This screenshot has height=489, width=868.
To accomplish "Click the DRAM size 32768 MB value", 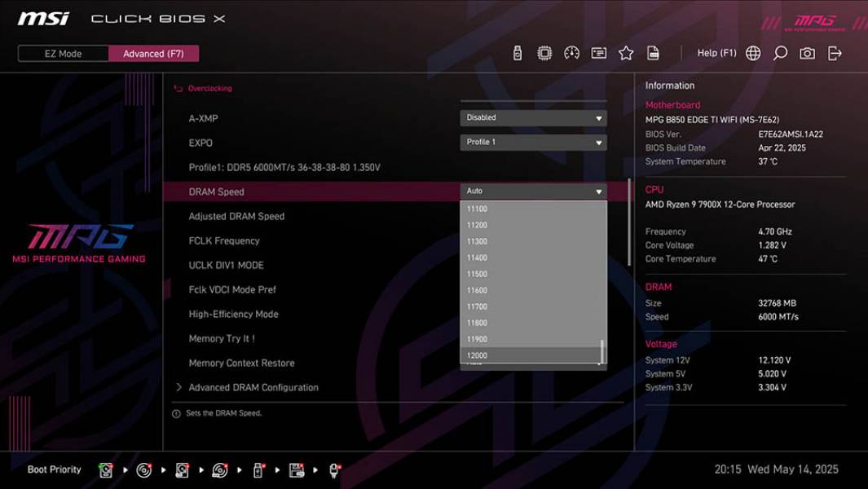I will point(778,303).
